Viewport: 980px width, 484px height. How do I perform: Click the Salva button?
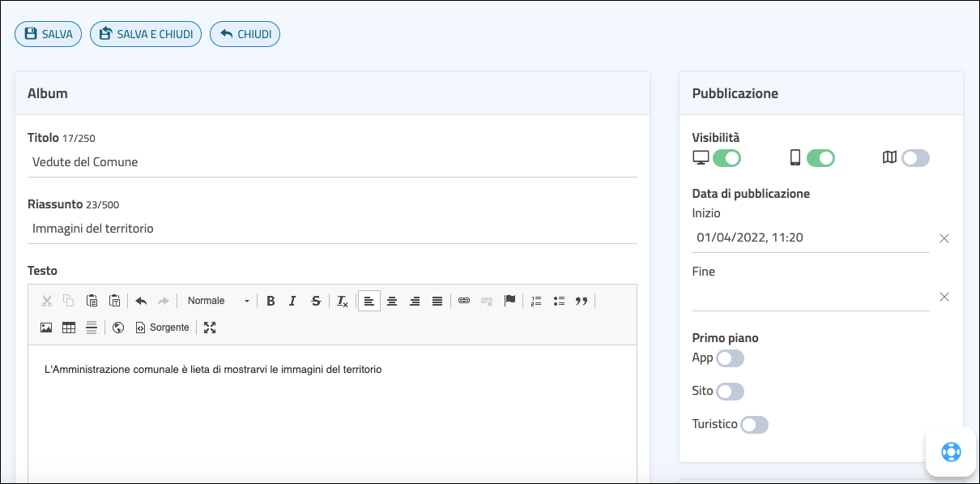click(x=49, y=34)
